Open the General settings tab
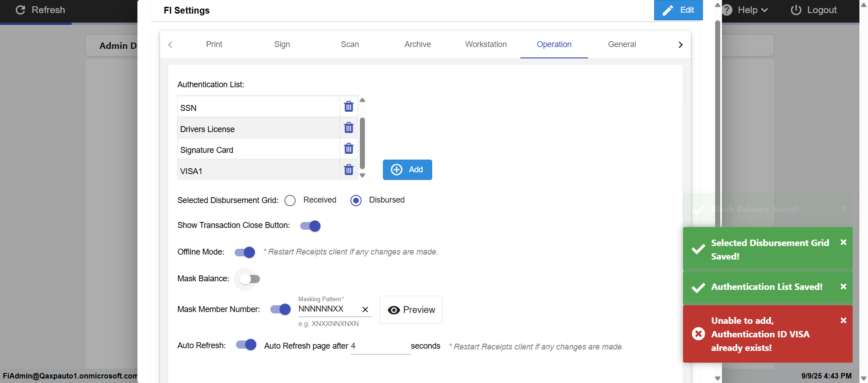Screen dimensions: 868x383 [622, 44]
